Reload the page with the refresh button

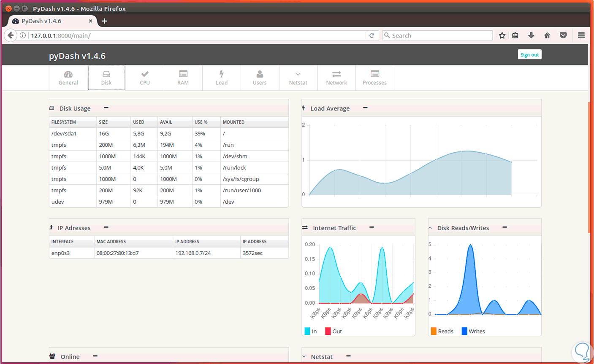pos(372,35)
